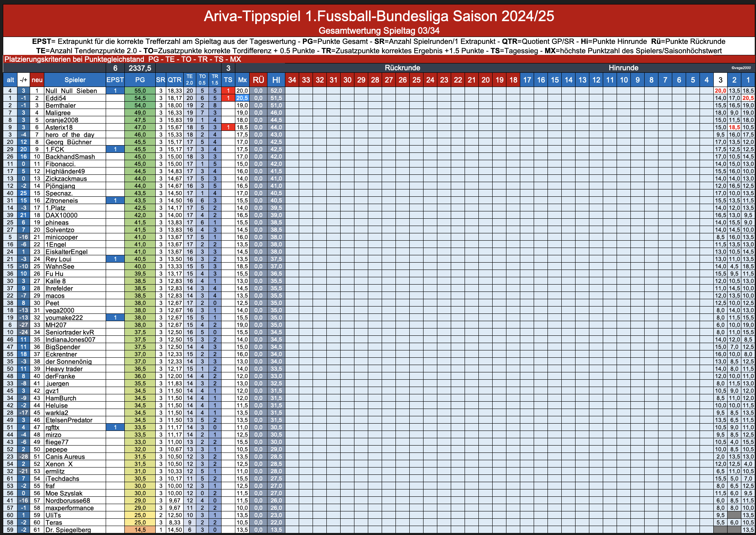Select matchday 18 column header

click(x=513, y=80)
